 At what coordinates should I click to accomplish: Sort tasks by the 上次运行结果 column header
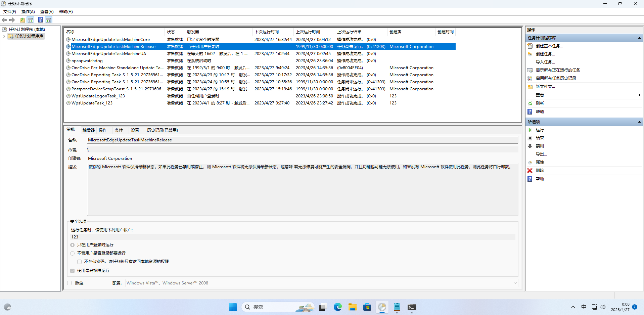coord(361,32)
